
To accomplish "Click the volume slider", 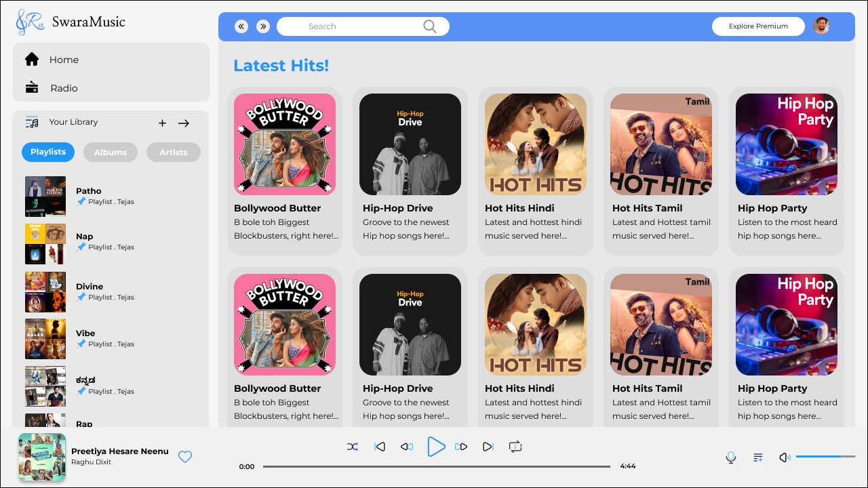I will coord(825,457).
